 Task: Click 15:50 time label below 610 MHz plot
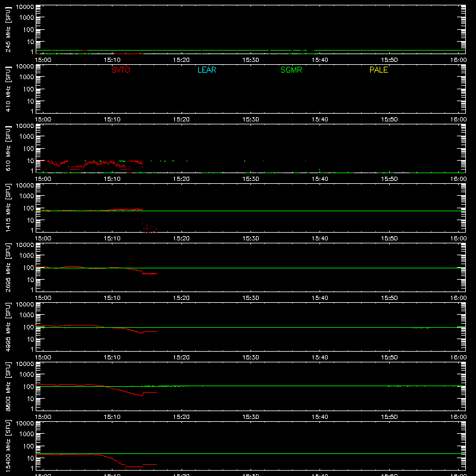389,179
